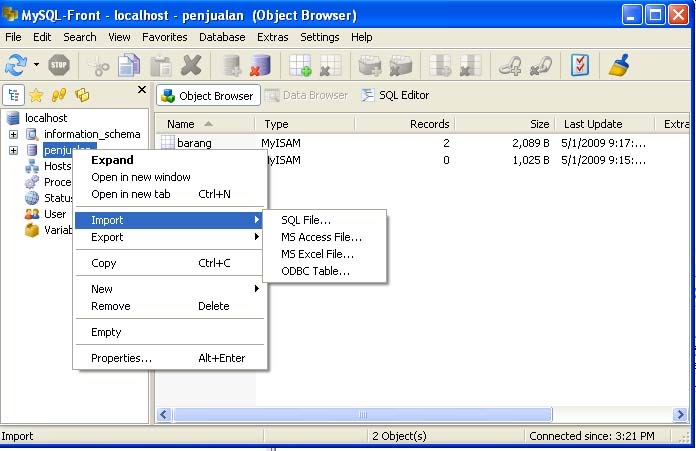This screenshot has height=451, width=696.
Task: Click the New Database toolbar icon
Action: coord(232,66)
